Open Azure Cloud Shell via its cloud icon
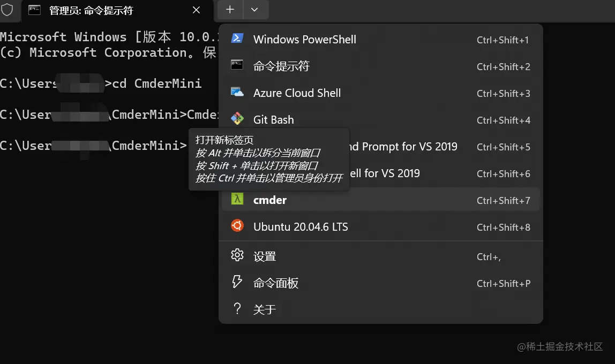The height and width of the screenshot is (364, 615). click(237, 93)
